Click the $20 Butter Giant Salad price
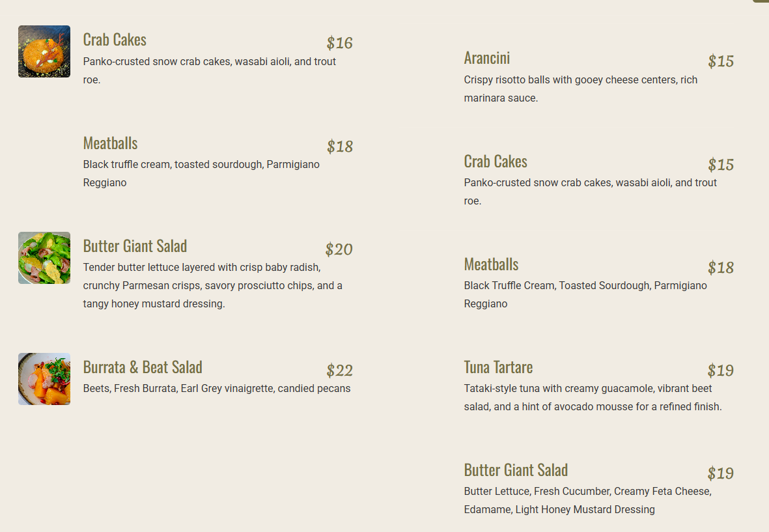This screenshot has height=532, width=769. (339, 249)
